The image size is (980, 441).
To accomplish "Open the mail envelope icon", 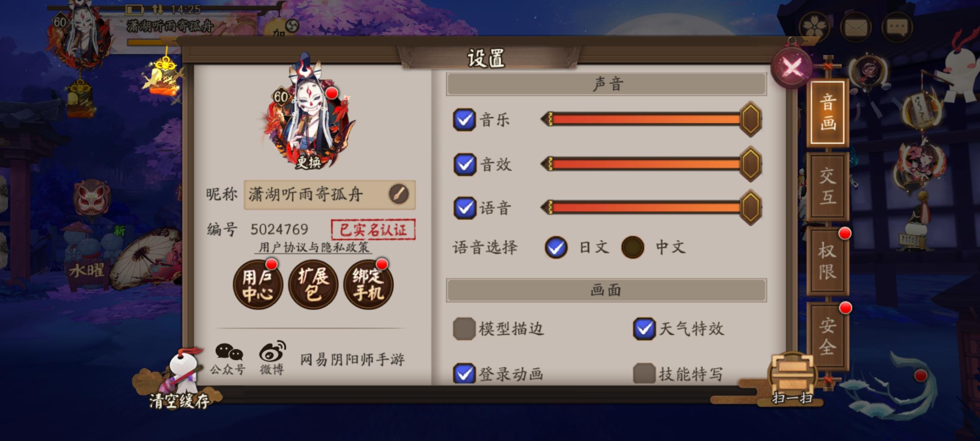I will pos(856,27).
